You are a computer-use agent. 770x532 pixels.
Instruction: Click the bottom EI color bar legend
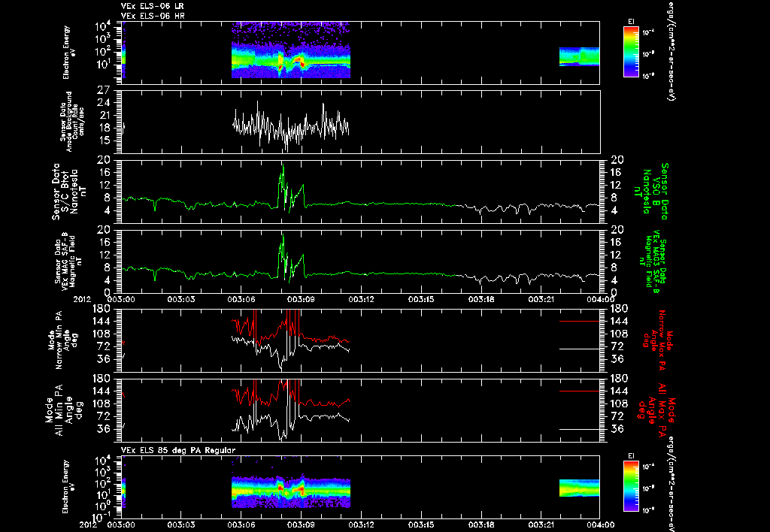click(631, 486)
